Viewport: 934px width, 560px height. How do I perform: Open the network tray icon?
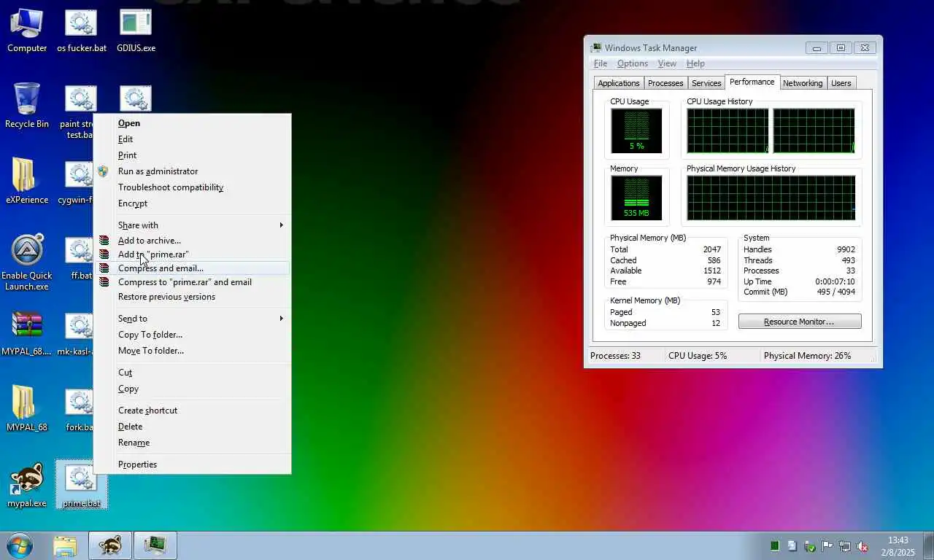[845, 546]
